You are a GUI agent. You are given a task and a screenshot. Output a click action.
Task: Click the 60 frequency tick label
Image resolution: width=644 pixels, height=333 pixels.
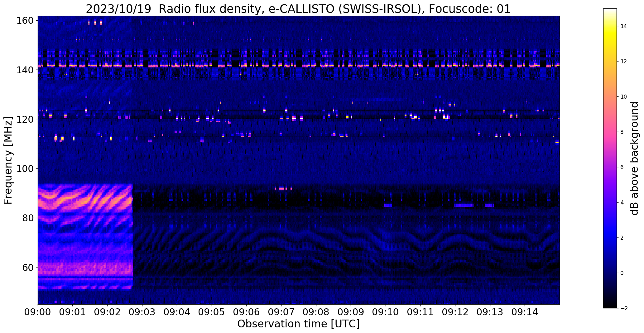tap(28, 267)
